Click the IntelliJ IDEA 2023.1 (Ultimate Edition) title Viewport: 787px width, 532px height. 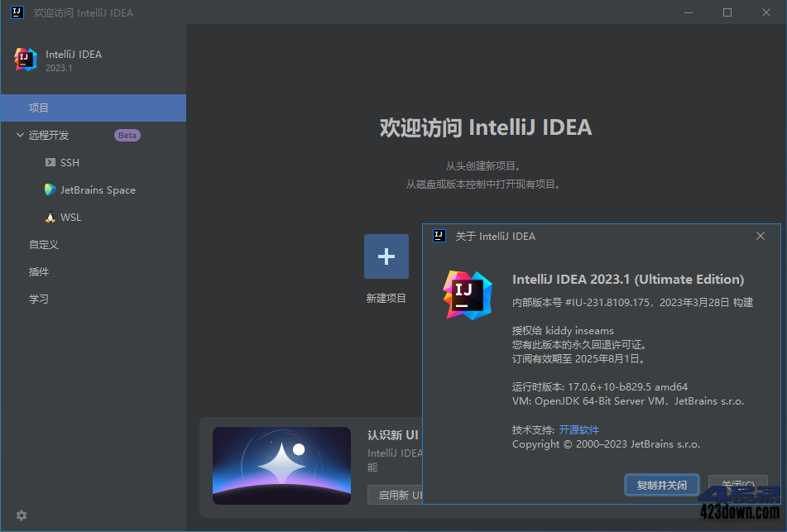click(x=628, y=279)
